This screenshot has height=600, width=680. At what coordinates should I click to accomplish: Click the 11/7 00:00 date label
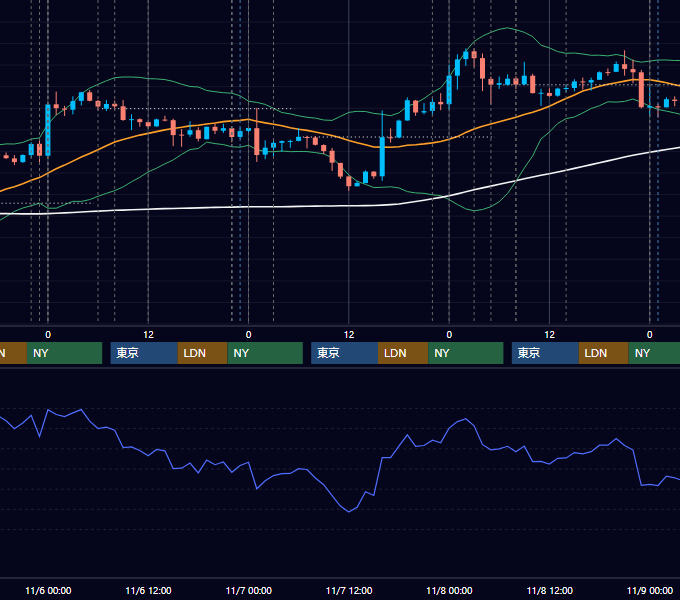248,590
